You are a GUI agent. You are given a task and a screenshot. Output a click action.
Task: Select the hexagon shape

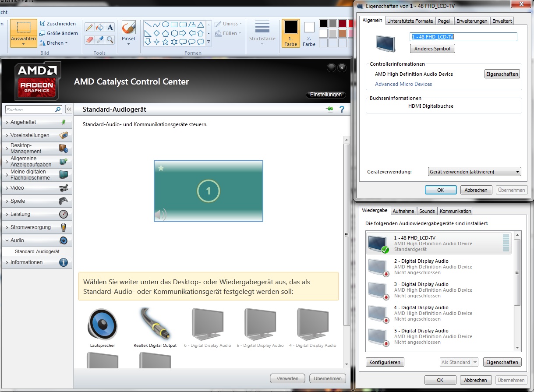pos(174,33)
